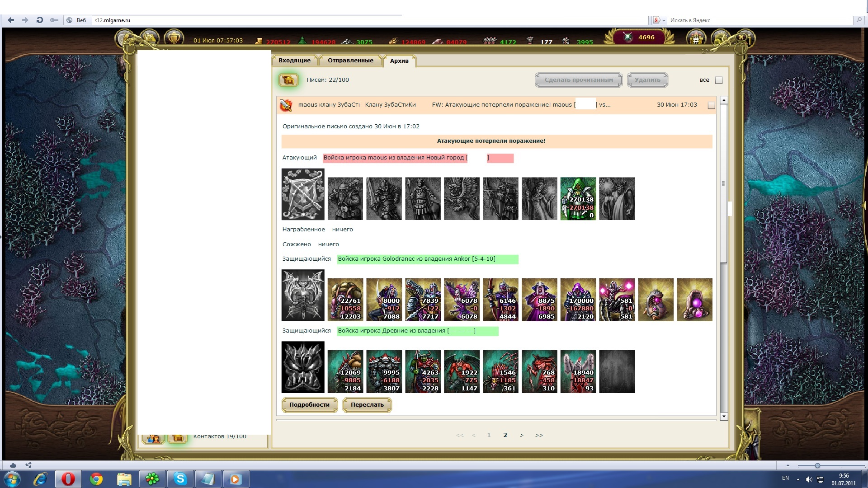
Task: Focus the address bar showing s12.mlgame.ru
Action: click(370, 20)
